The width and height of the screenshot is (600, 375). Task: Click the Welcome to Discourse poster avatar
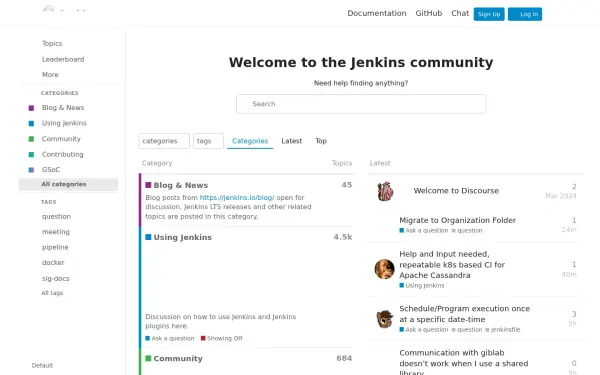pyautogui.click(x=385, y=191)
